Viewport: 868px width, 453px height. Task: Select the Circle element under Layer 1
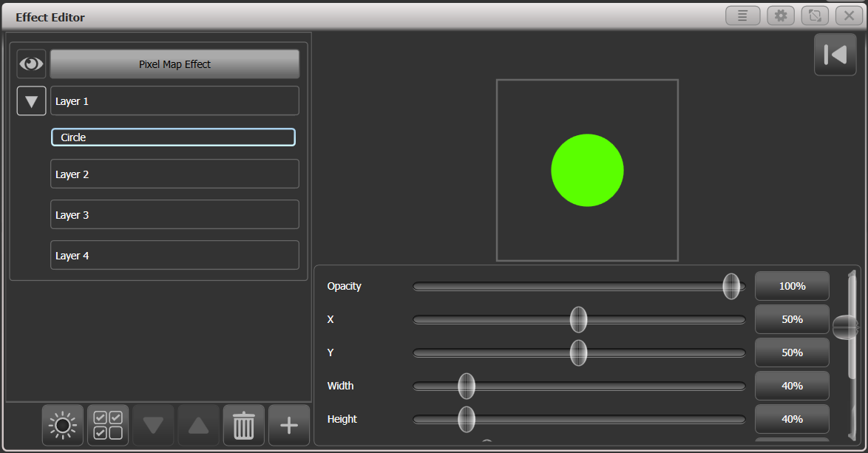pyautogui.click(x=173, y=137)
